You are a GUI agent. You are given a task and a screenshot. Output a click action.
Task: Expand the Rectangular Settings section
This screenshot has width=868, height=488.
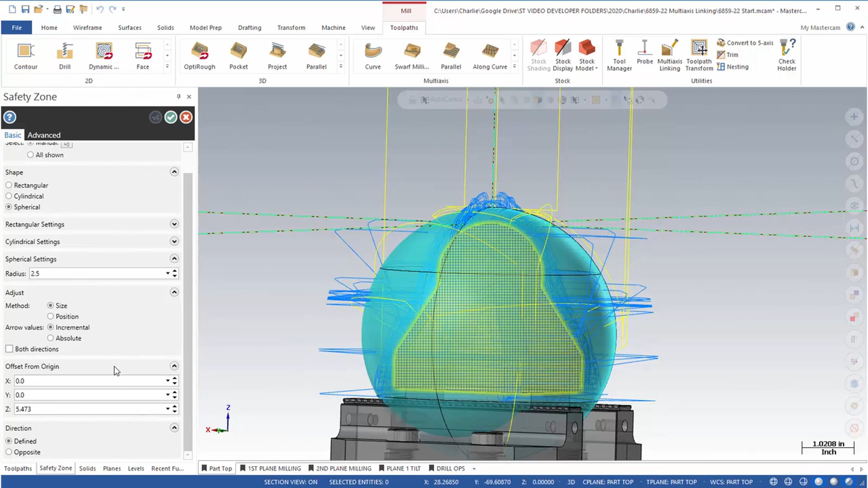point(174,224)
